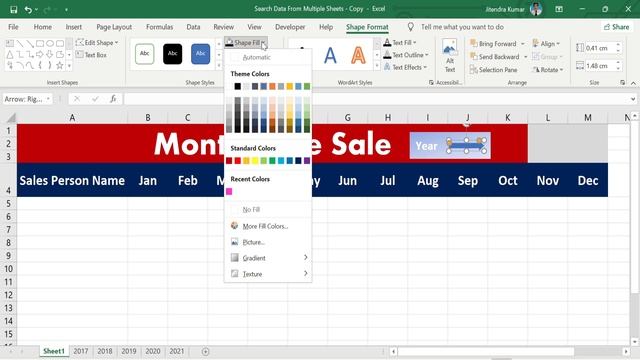Click the Save icon in title bar
Screen dimensions: 640x360
click(x=13, y=9)
